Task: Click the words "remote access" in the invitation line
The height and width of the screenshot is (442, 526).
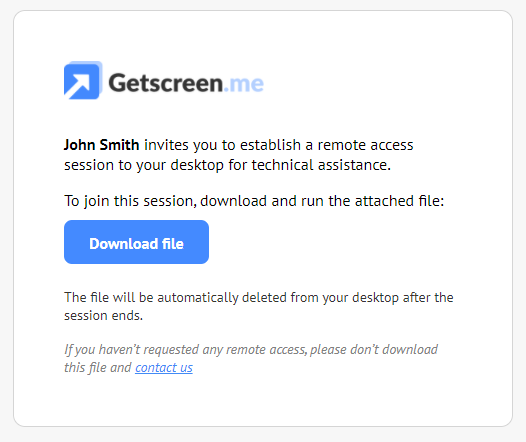Action: point(366,145)
